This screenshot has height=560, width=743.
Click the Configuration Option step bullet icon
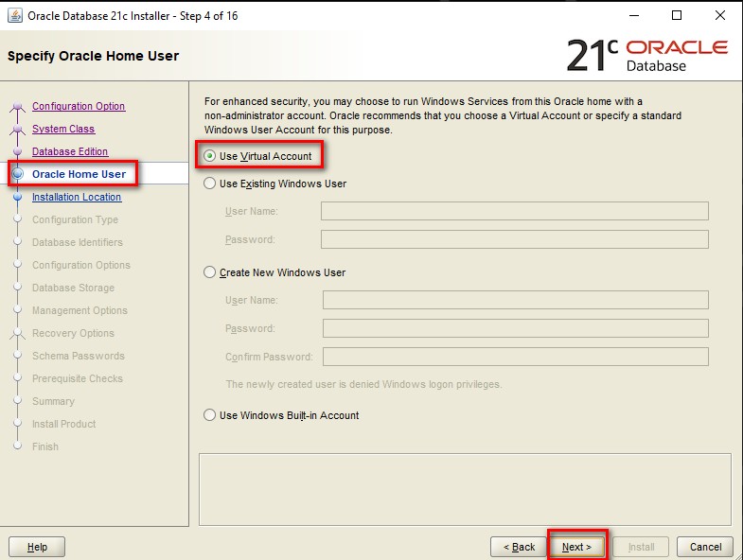17,107
